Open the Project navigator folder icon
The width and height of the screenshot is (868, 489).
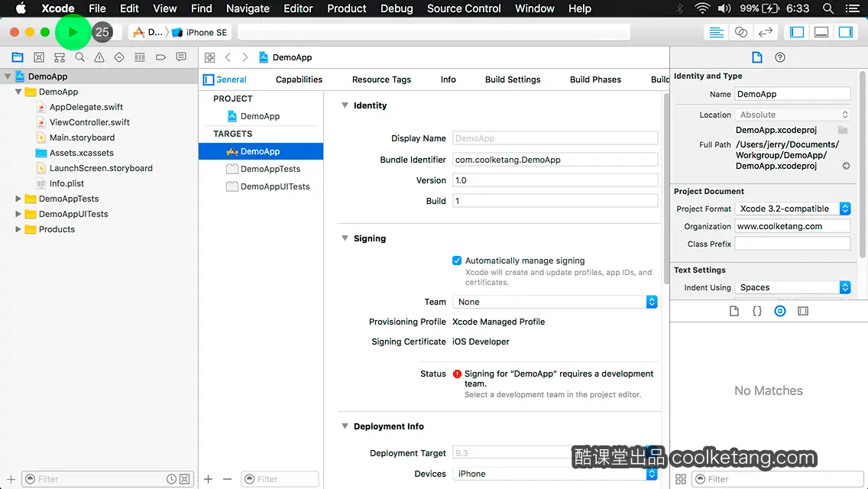[x=18, y=57]
